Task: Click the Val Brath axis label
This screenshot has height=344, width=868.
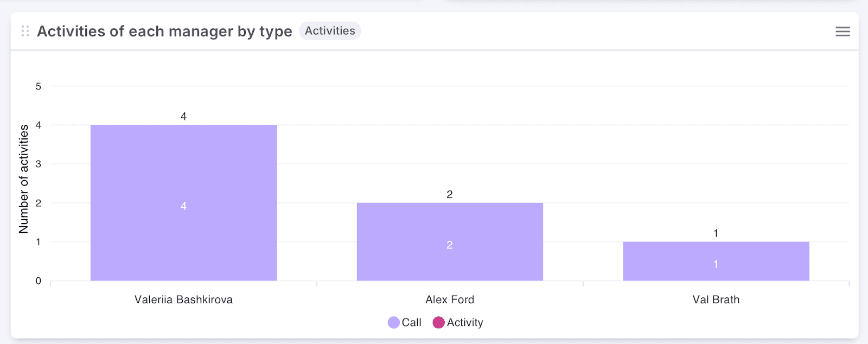Action: 716,300
